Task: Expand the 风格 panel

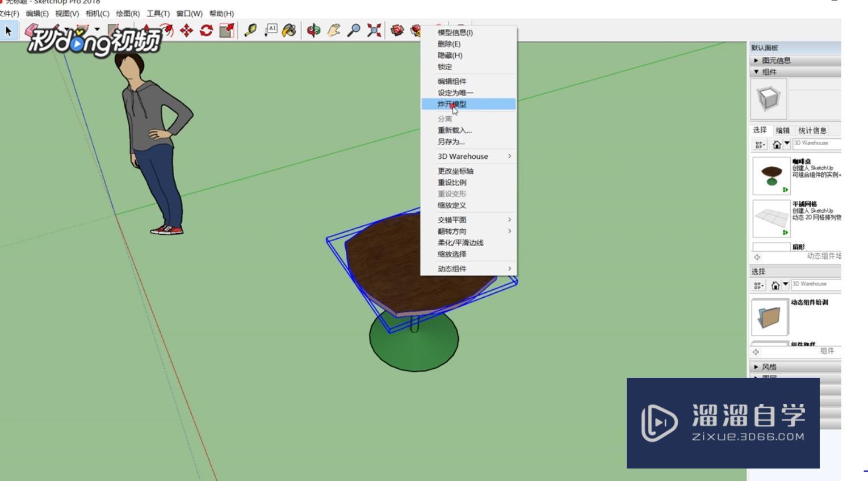Action: [x=794, y=367]
